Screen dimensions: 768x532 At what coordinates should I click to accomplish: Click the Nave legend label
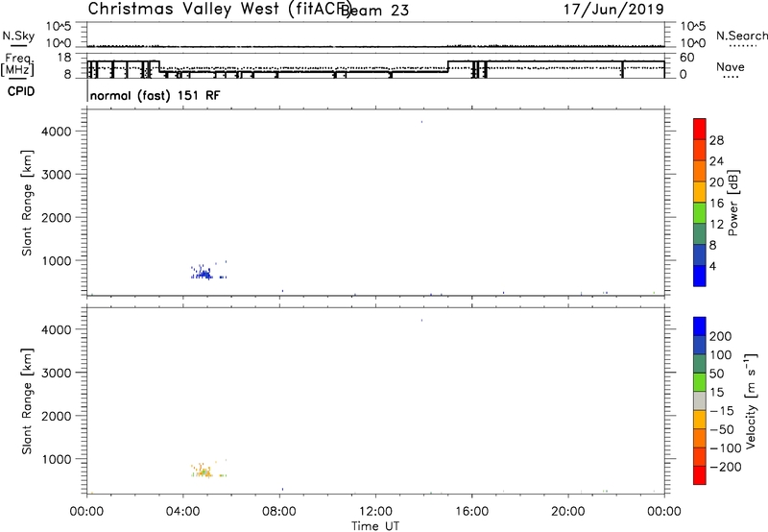click(731, 67)
